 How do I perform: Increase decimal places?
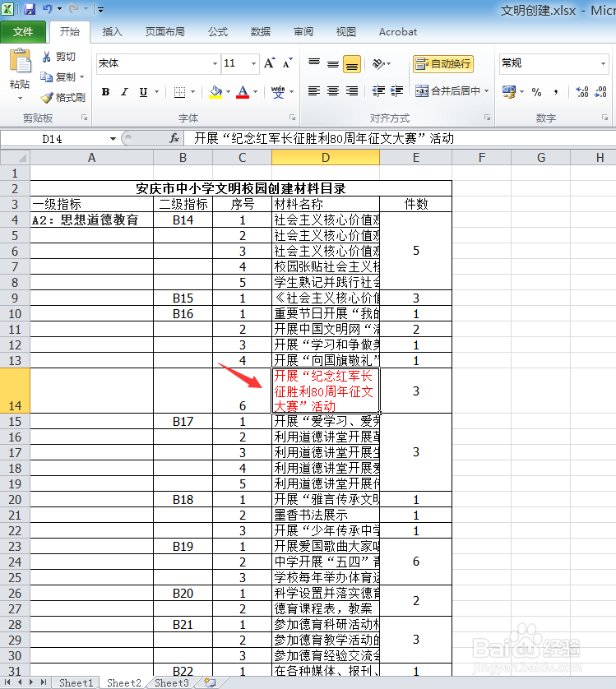[x=582, y=92]
